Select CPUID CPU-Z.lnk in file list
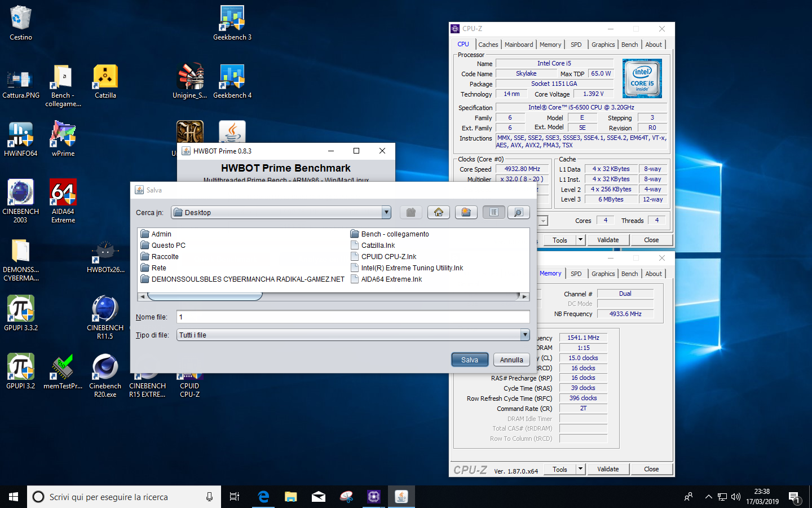This screenshot has width=812, height=508. click(x=383, y=256)
